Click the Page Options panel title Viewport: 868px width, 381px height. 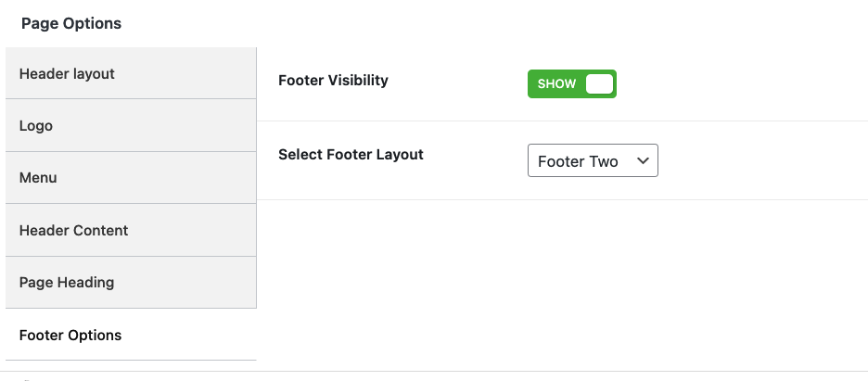tap(71, 23)
